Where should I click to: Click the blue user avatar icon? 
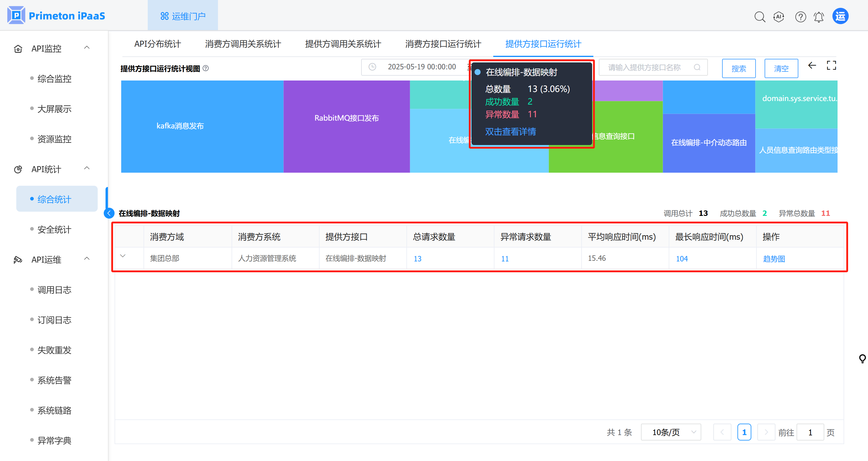[840, 17]
